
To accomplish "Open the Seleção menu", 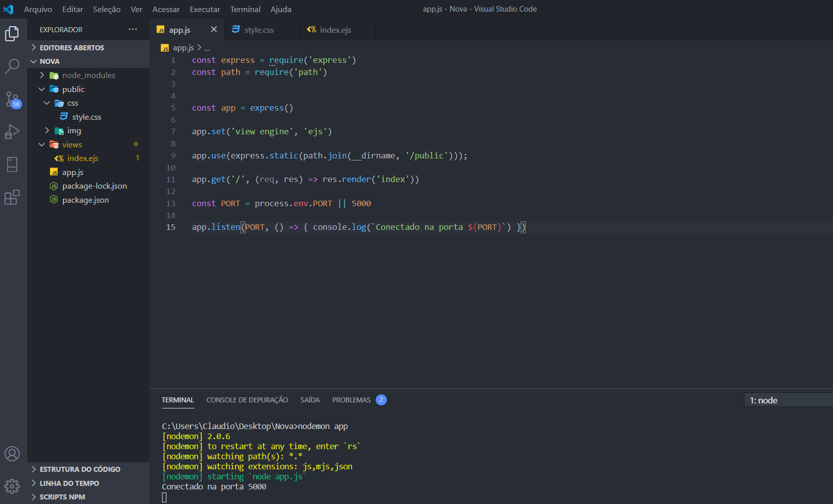I will pyautogui.click(x=107, y=9).
